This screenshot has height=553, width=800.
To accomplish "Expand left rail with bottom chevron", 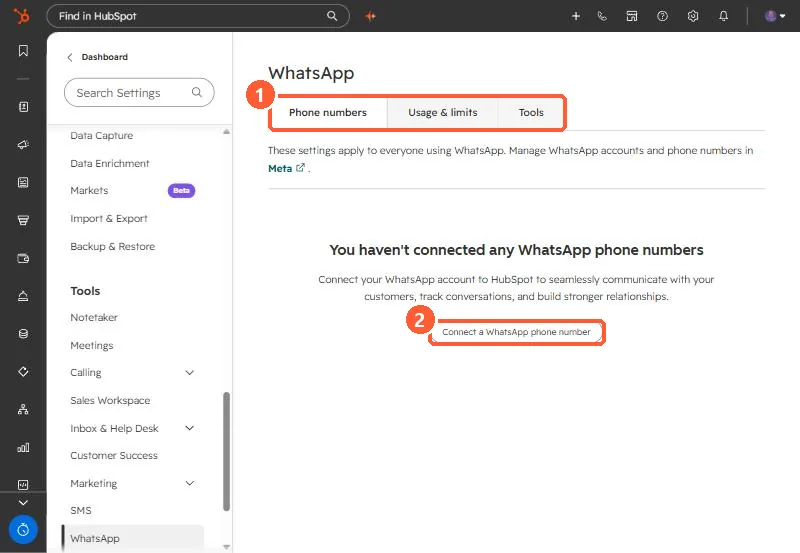I will 23,503.
